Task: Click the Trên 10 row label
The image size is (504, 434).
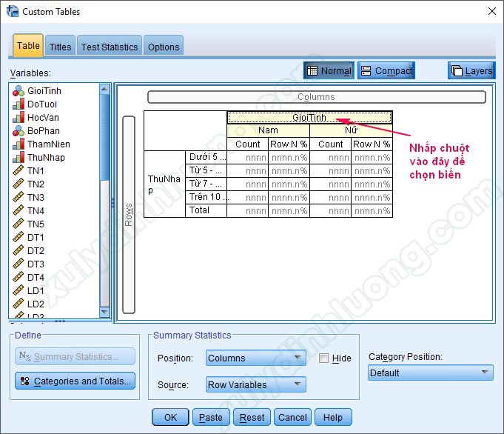Action: [x=206, y=197]
